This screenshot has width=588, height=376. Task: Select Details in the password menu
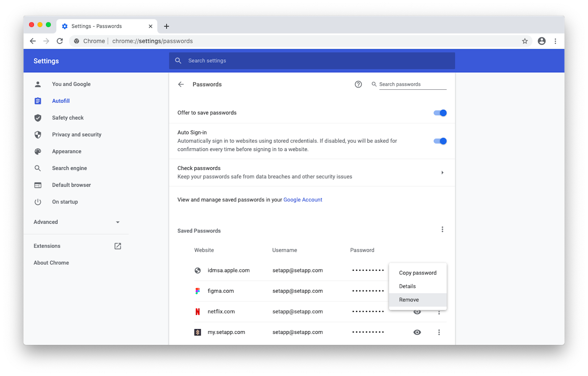pos(407,286)
